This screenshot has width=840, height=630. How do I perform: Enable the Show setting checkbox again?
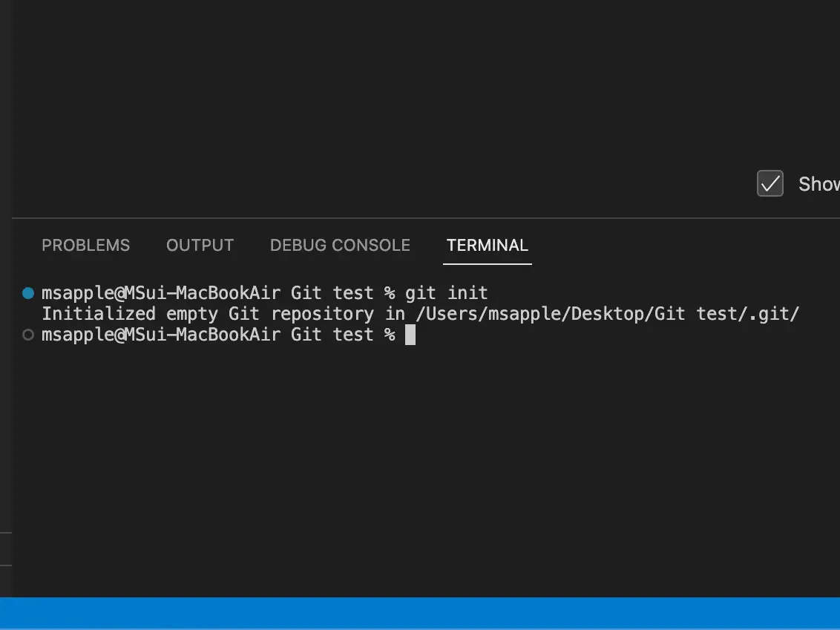tap(770, 183)
